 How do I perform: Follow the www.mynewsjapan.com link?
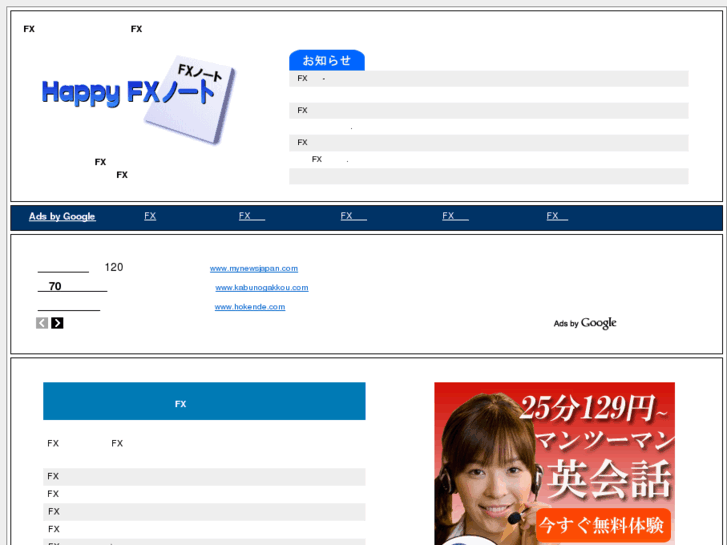click(254, 269)
